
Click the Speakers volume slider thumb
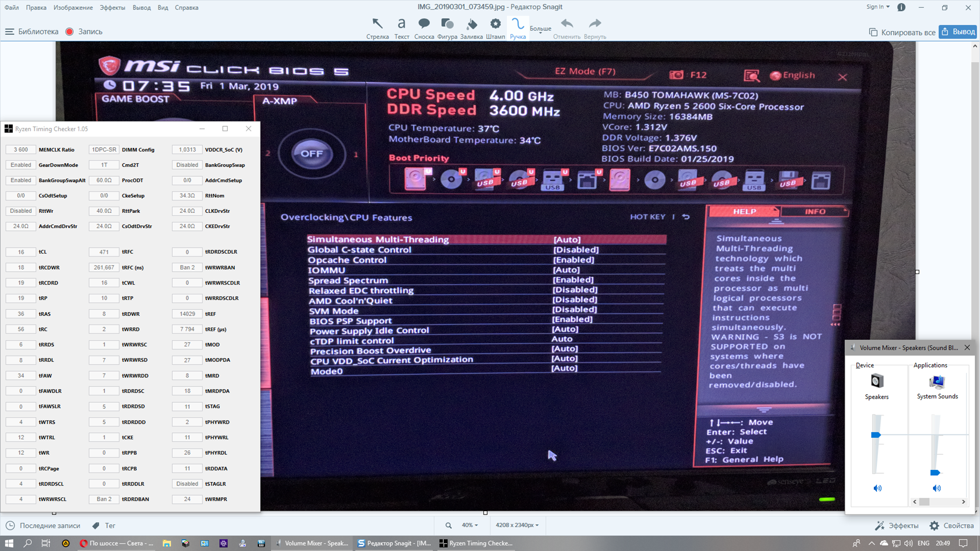click(876, 435)
